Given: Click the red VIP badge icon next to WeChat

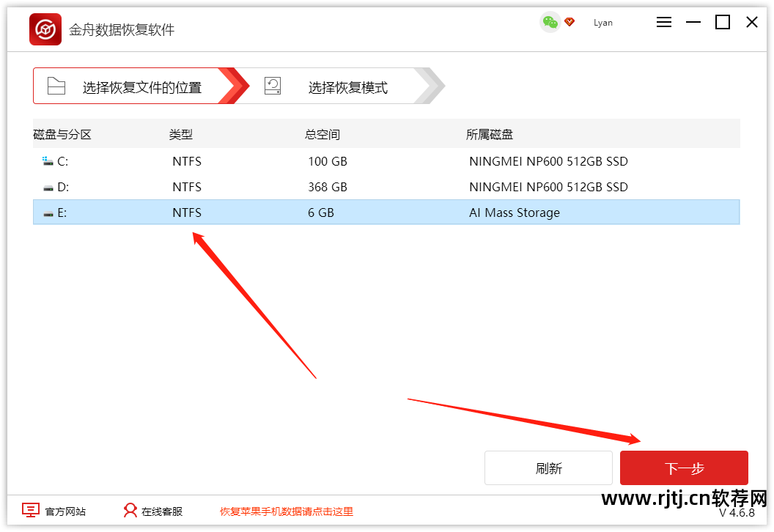Looking at the screenshot, I should coord(570,22).
